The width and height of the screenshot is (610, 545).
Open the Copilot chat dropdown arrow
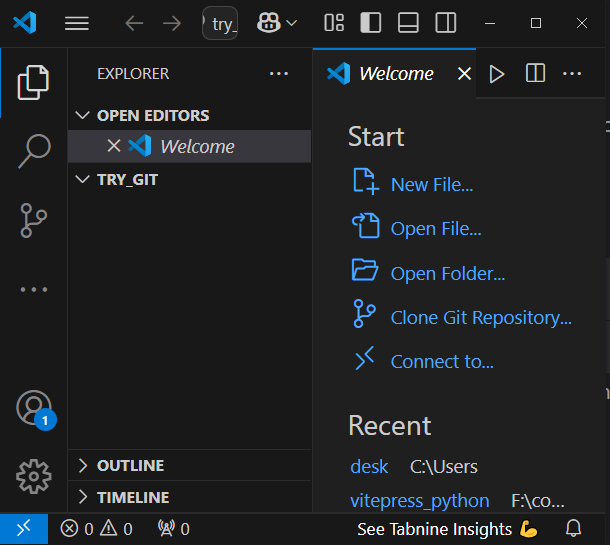[292, 23]
